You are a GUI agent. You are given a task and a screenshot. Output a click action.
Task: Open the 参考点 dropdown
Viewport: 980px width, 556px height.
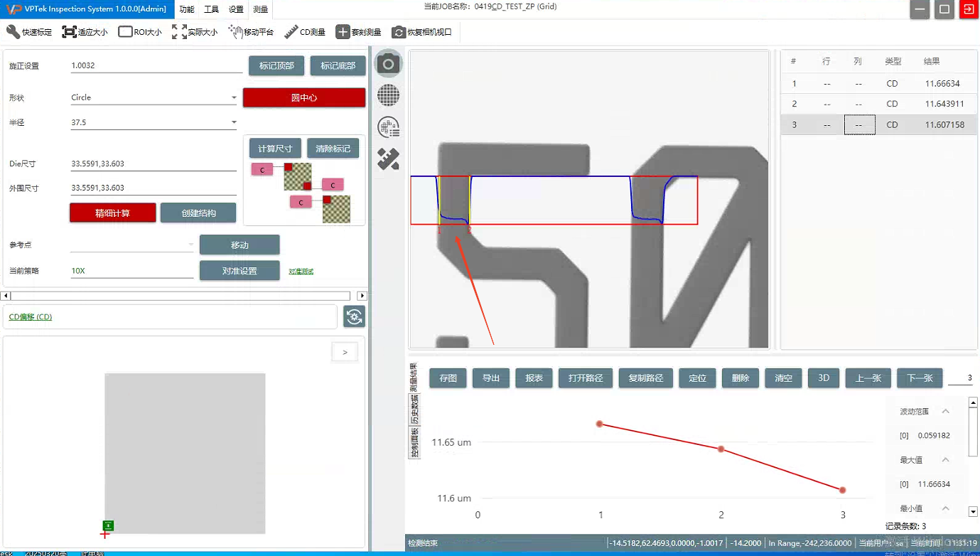pos(132,245)
